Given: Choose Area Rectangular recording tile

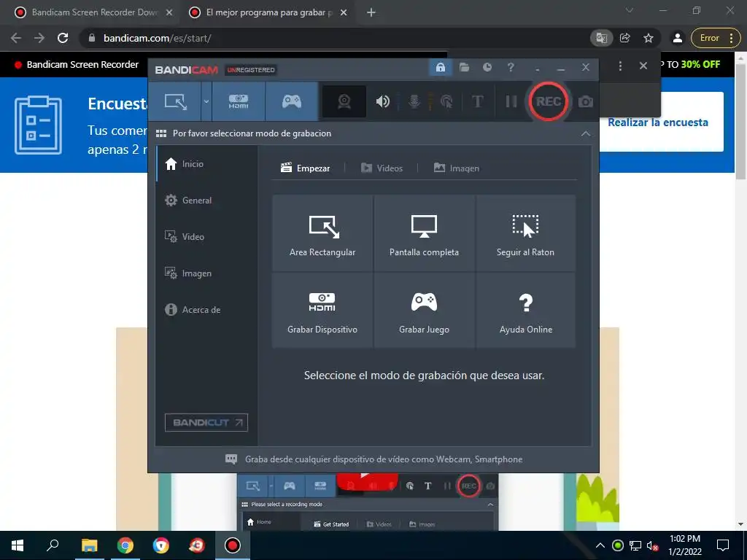Looking at the screenshot, I should (x=322, y=233).
